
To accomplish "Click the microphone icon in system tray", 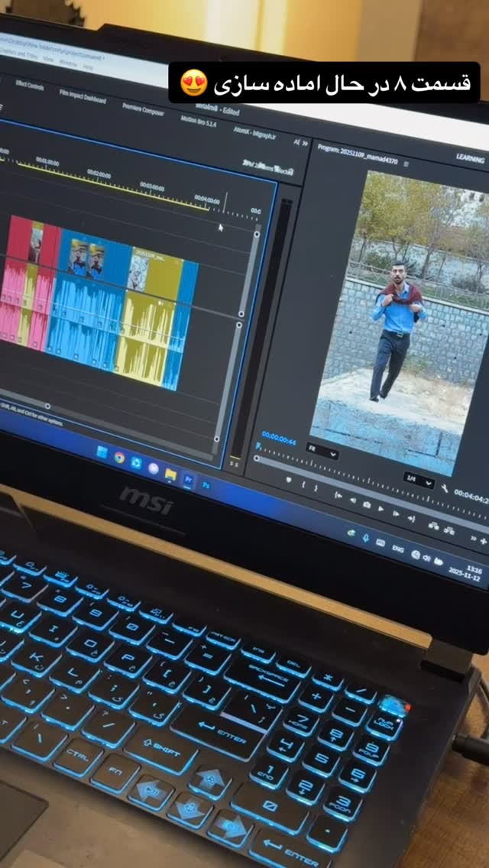I will (x=365, y=537).
